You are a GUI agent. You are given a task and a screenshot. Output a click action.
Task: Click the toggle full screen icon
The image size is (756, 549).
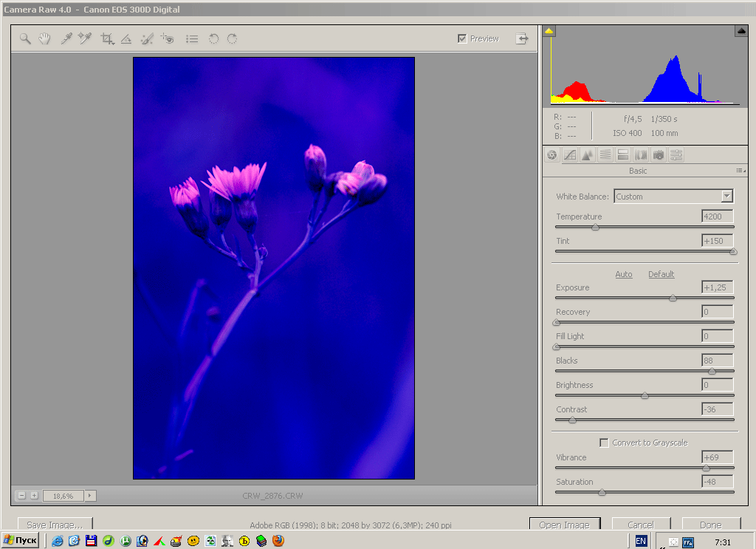pos(522,38)
